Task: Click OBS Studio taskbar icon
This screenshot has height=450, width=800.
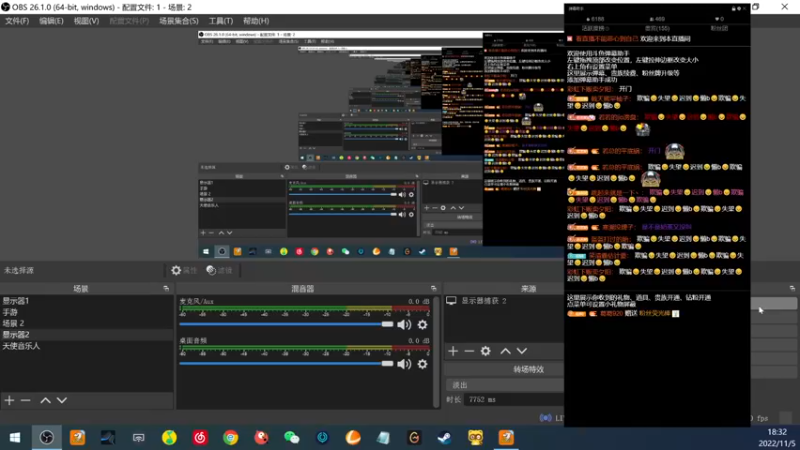Action: click(46, 438)
